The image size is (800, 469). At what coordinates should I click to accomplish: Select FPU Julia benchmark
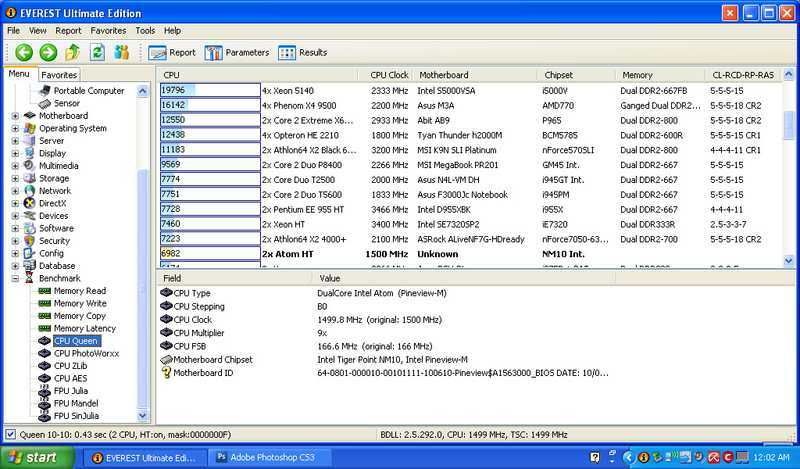[71, 391]
